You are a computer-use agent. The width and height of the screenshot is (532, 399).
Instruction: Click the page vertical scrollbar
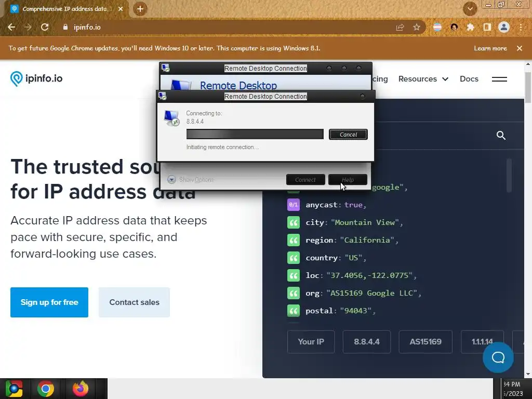coord(528,87)
